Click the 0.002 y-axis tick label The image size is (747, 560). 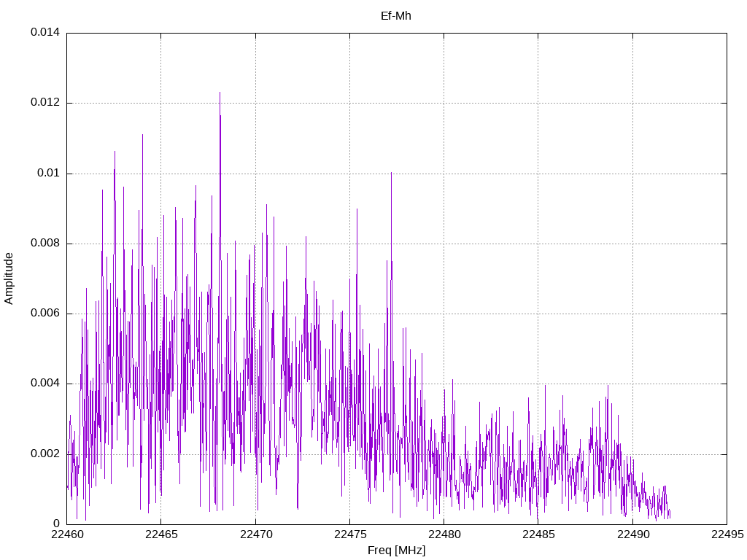[44, 454]
